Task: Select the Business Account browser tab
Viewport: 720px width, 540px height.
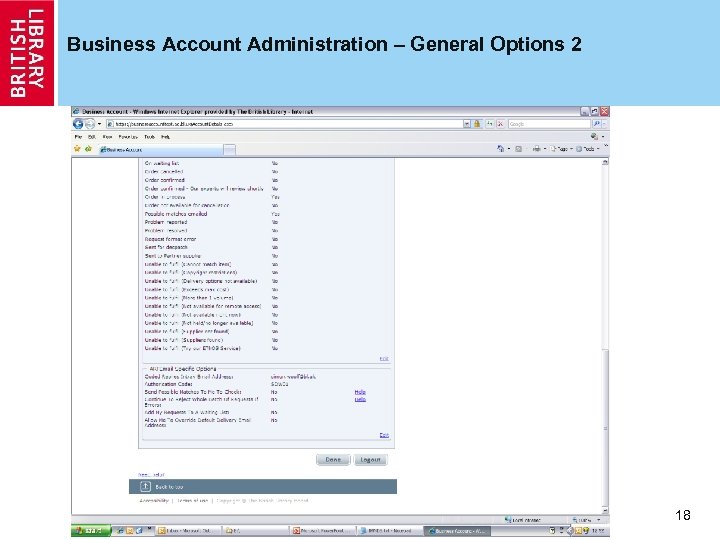Action: coord(161,149)
